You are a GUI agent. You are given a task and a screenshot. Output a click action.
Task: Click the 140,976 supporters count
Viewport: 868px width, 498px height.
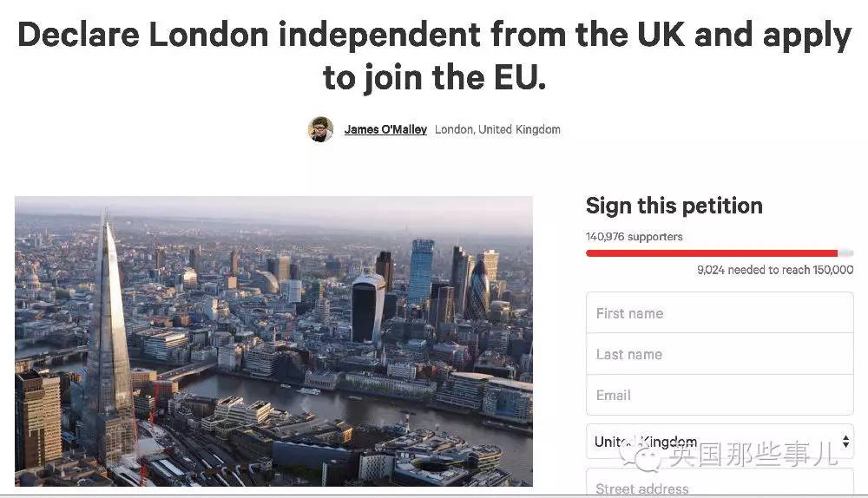pos(635,237)
